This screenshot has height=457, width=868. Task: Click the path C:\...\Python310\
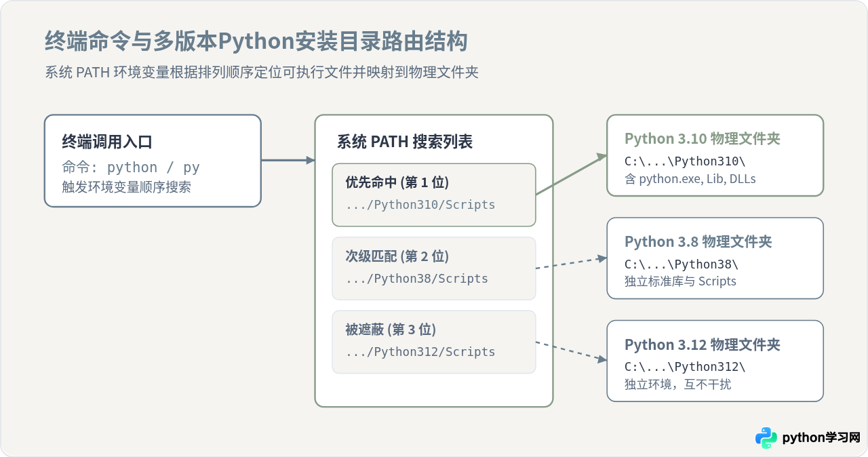685,161
